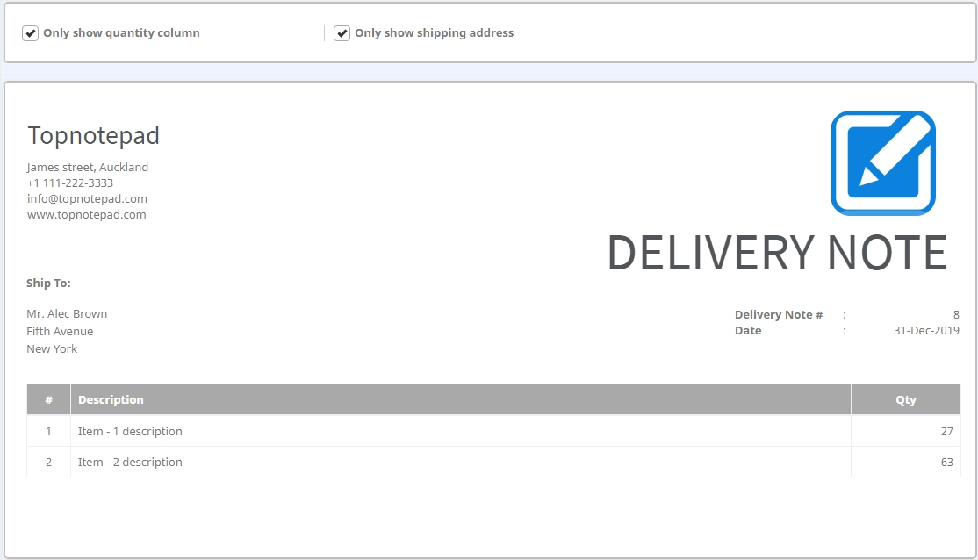Click the Delivery Note # label
The width and height of the screenshot is (978, 560).
(x=779, y=315)
